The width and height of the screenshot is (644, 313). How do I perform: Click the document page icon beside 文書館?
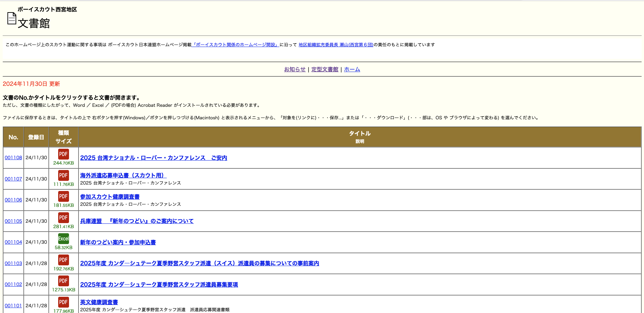12,18
